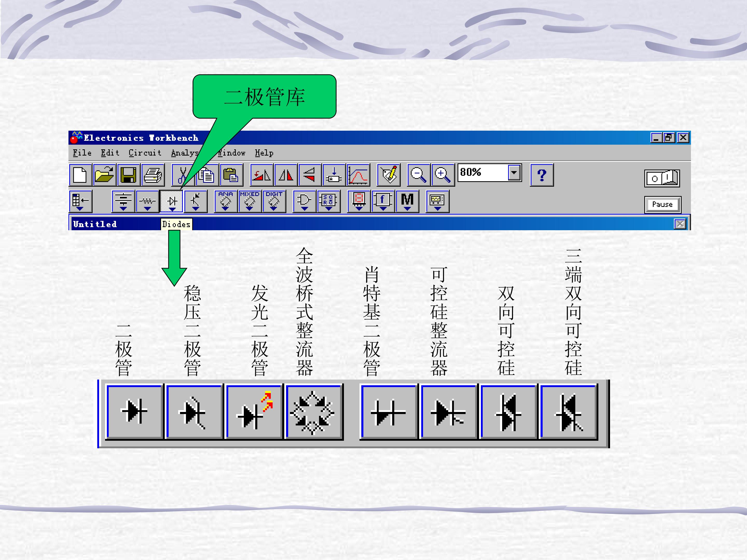Screen dimensions: 747x560
Task: Click the Print toolbar icon
Action: [x=153, y=175]
